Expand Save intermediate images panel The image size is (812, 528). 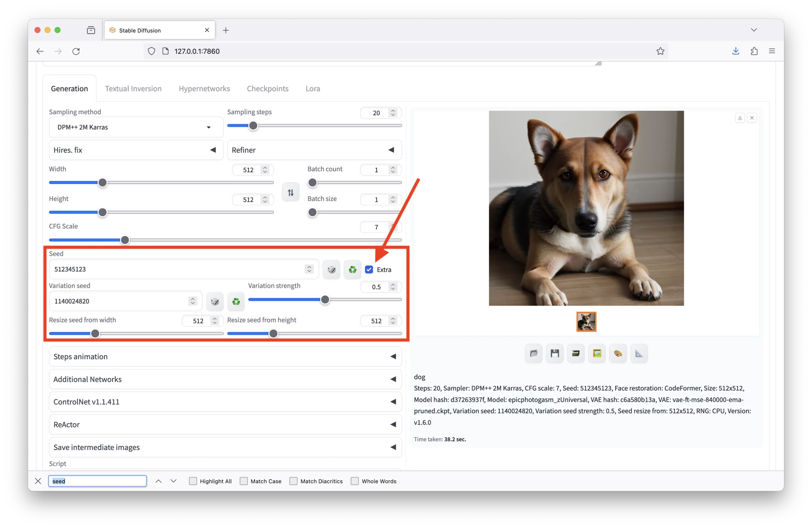tap(225, 447)
